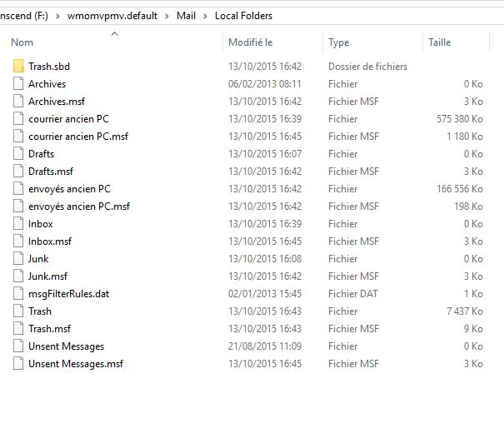504x448 pixels.
Task: Click the Trash.msf file icon
Action: tap(19, 329)
